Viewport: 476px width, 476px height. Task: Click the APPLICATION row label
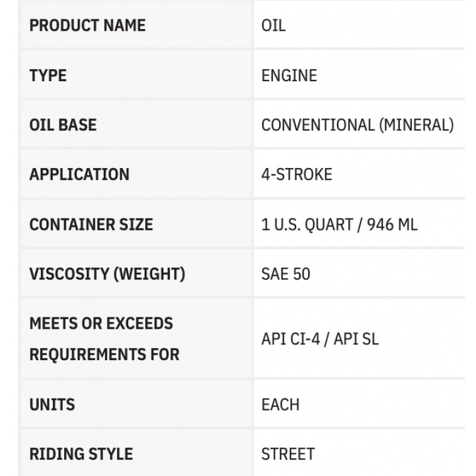coord(79,175)
